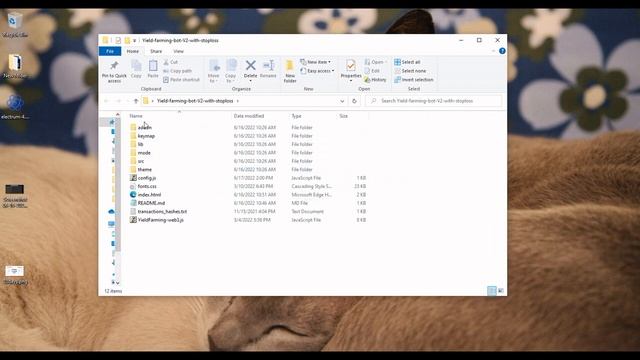The width and height of the screenshot is (640, 360).
Task: Minimize the ribbon with the chevron
Action: (493, 51)
